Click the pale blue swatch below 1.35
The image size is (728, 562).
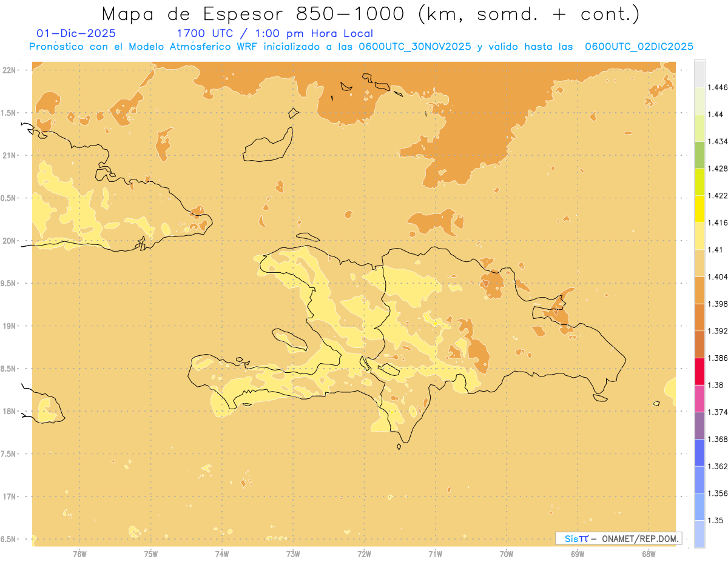coord(699,534)
